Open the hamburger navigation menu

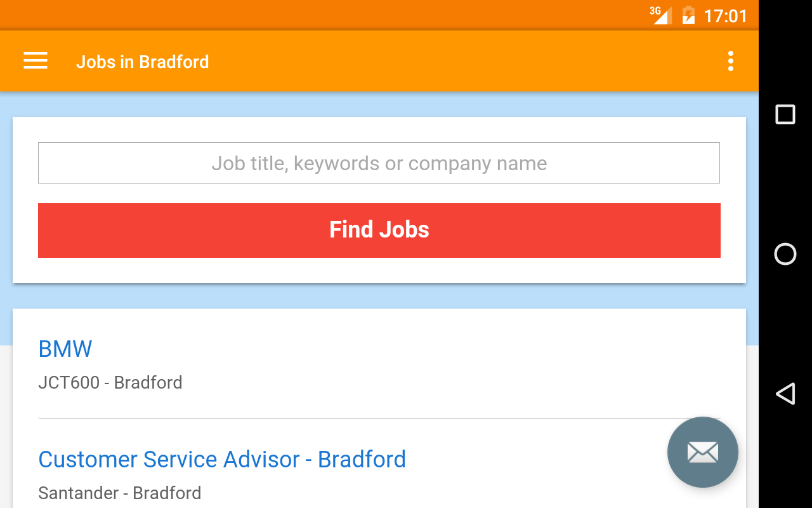(x=36, y=61)
